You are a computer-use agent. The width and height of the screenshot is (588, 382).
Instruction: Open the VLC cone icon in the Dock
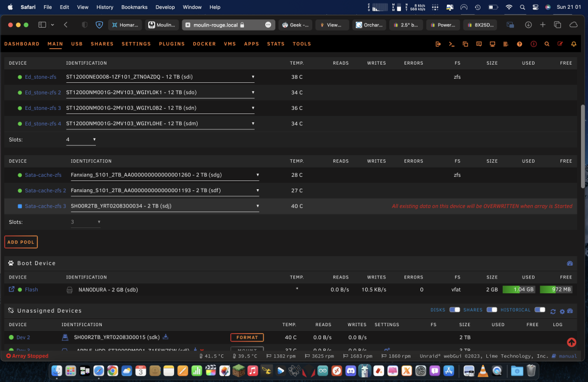point(483,371)
